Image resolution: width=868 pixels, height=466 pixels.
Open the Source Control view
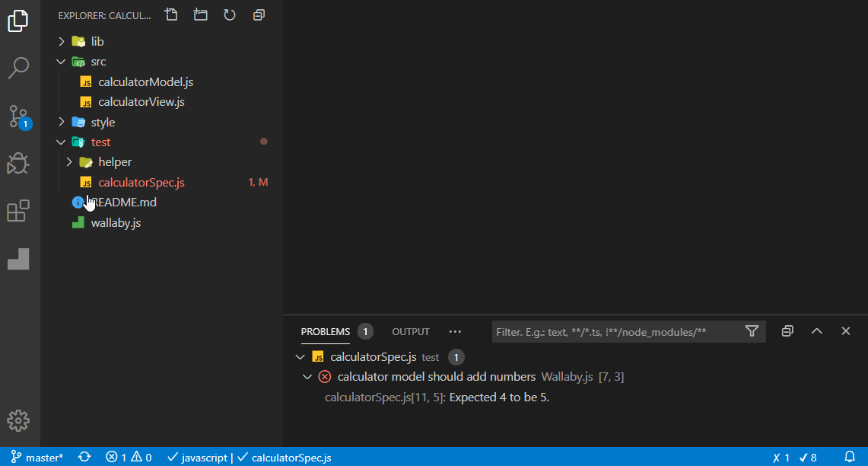18,116
